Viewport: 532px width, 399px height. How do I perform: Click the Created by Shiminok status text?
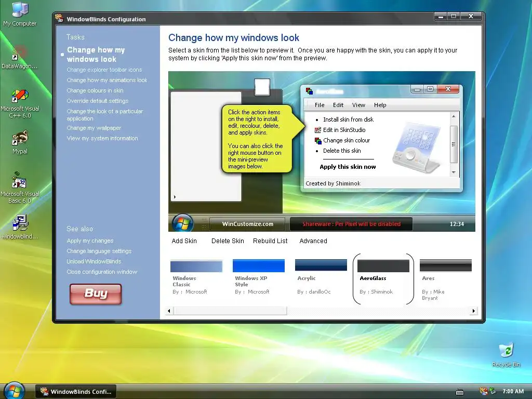tap(333, 183)
